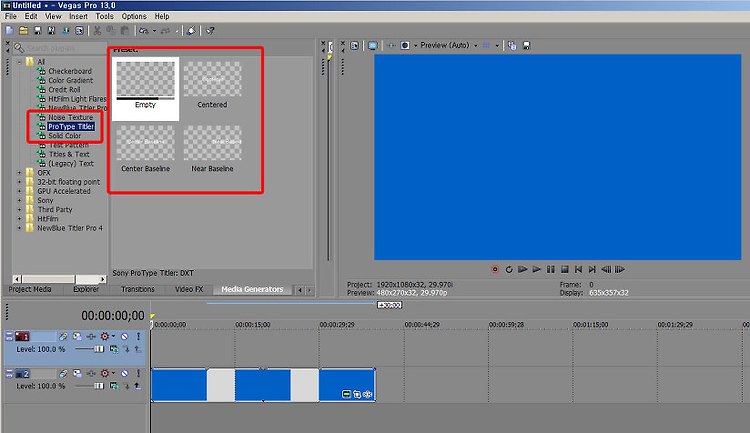Toggle automation settings gear on track 1
The width and height of the screenshot is (750, 433).
pos(104,336)
